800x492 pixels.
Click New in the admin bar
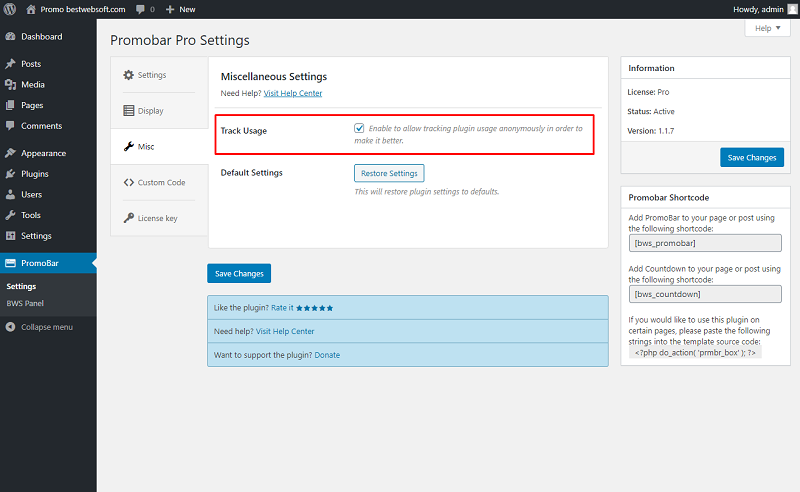[187, 9]
